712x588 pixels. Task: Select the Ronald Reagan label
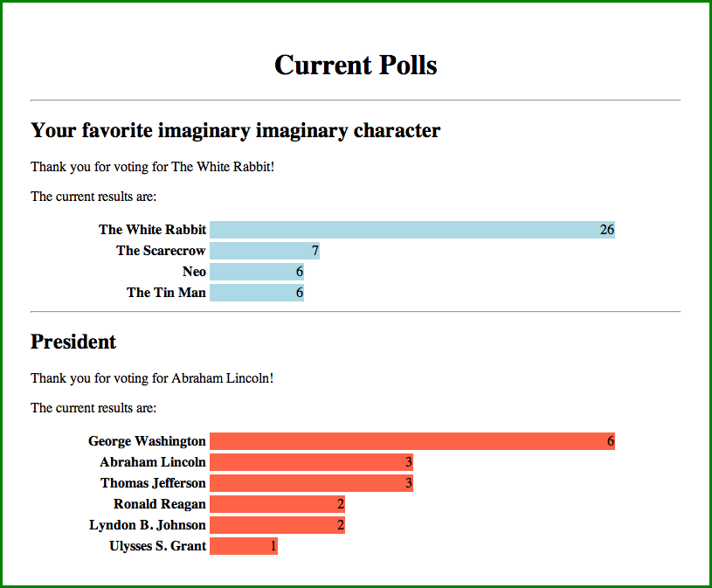(x=160, y=504)
